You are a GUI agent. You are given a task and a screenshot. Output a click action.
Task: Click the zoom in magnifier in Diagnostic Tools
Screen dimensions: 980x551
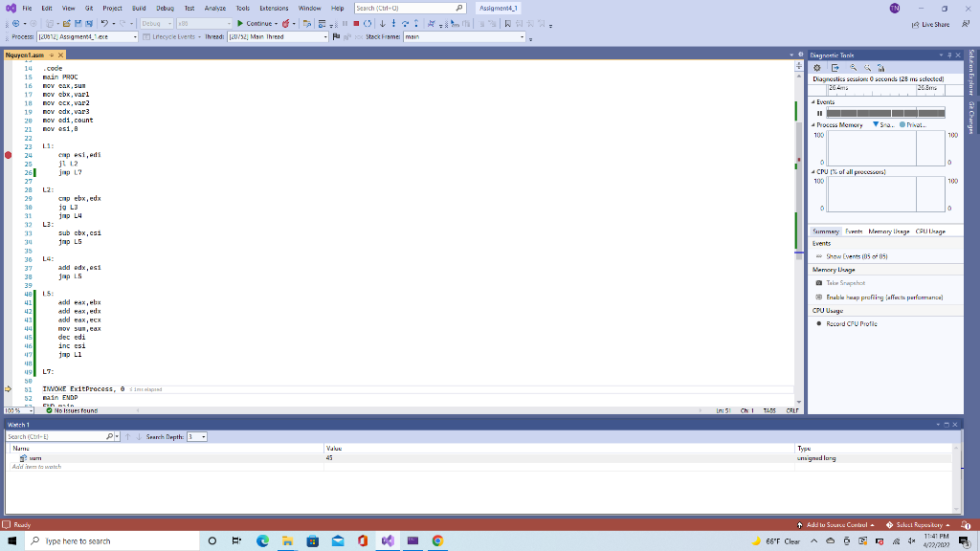pyautogui.click(x=854, y=68)
